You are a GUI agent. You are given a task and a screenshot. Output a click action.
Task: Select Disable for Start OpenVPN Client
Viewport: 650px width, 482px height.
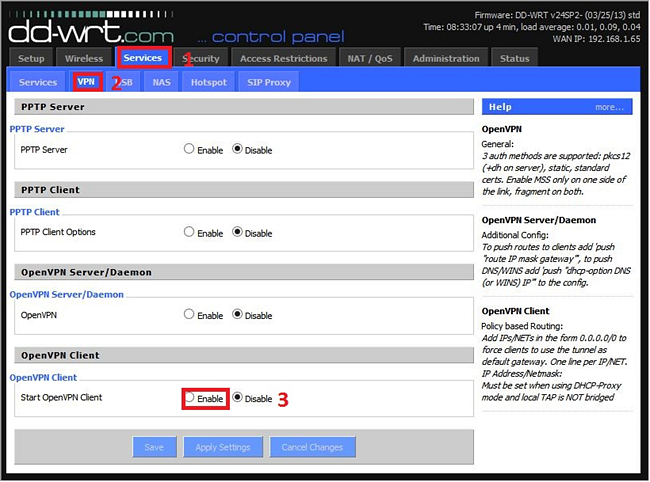[237, 397]
